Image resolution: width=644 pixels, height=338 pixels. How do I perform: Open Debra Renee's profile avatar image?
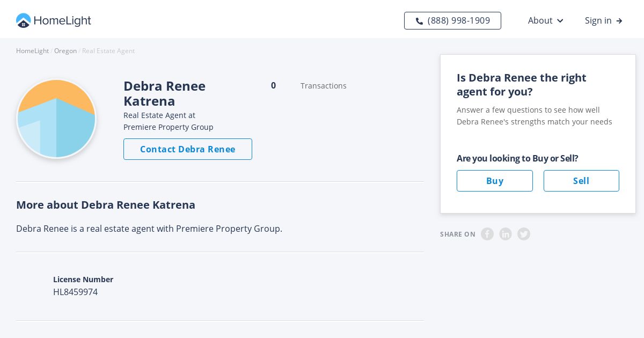56,119
